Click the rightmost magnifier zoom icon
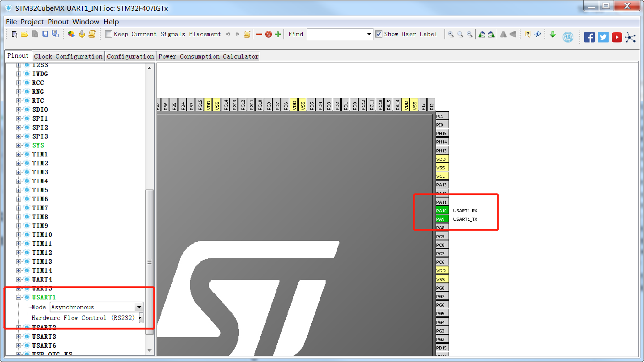The height and width of the screenshot is (362, 644). coord(470,34)
